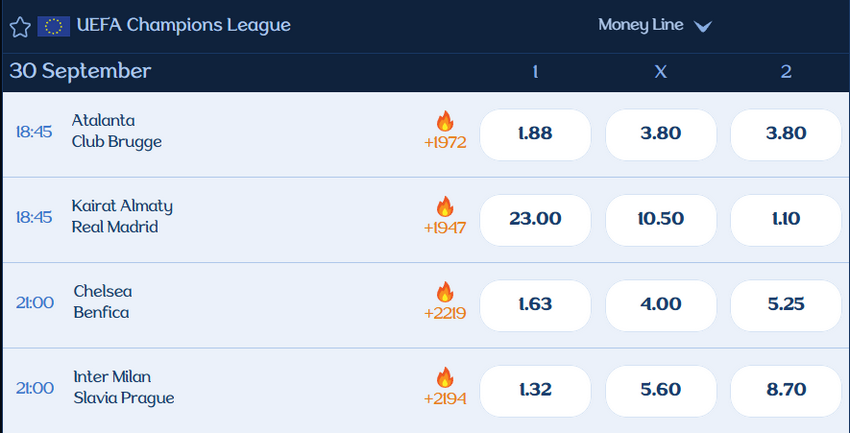The width and height of the screenshot is (850, 433).
Task: Open the UEFA Champions League page title
Action: [183, 25]
